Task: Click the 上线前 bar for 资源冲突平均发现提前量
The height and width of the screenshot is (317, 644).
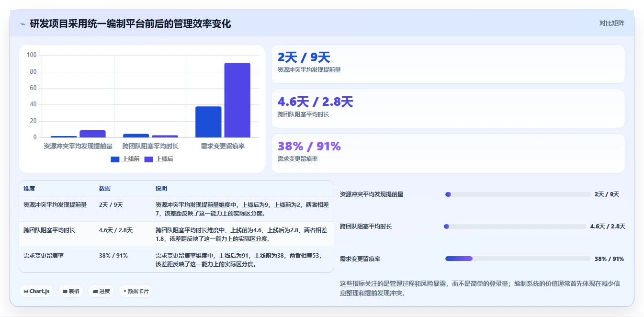Action: (x=64, y=136)
